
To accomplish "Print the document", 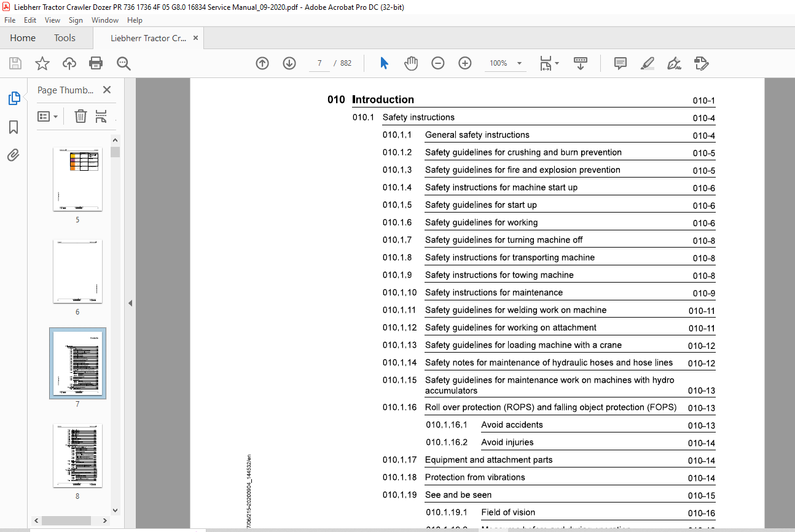I will (x=96, y=63).
